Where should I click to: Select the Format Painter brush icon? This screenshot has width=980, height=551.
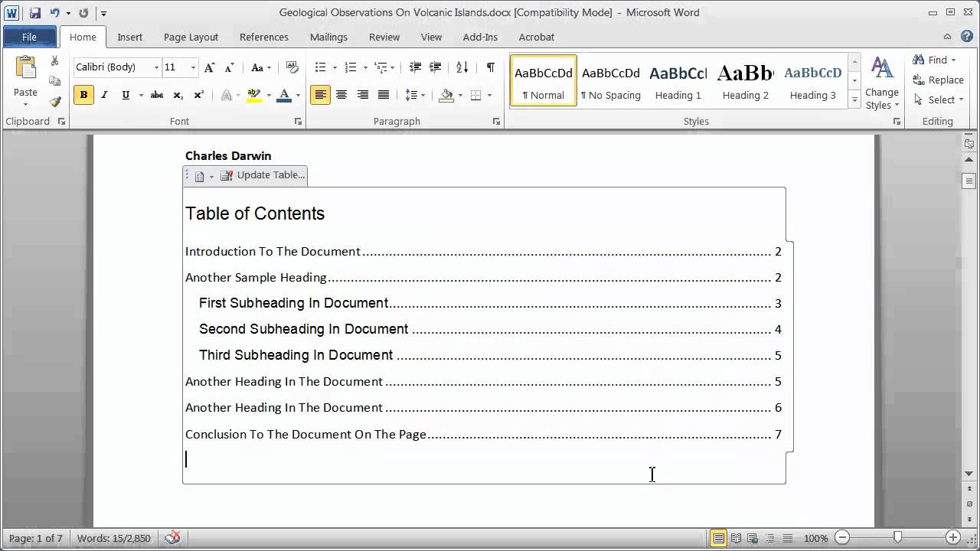[55, 101]
